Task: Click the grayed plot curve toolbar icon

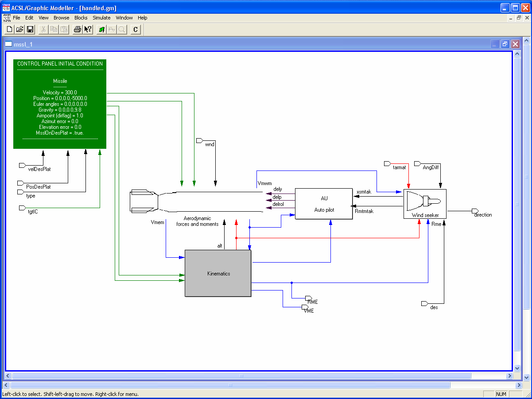Action: (x=112, y=29)
